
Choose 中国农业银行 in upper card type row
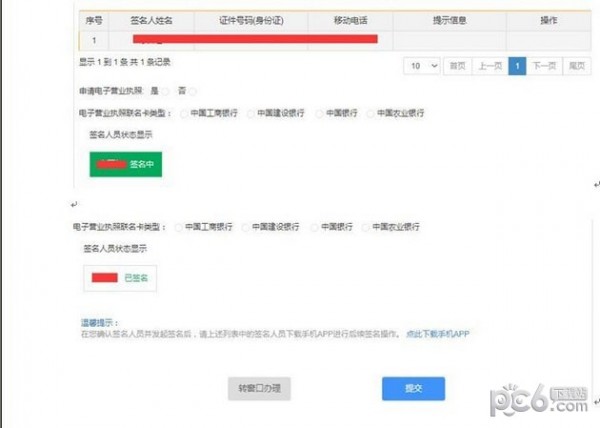click(370, 114)
